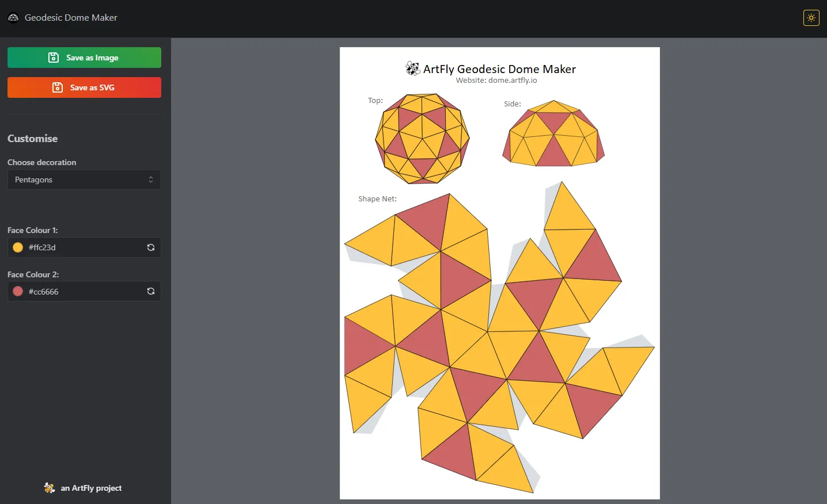This screenshot has height=504, width=827.
Task: Click the disk icon on Save as SVG
Action: coord(58,87)
